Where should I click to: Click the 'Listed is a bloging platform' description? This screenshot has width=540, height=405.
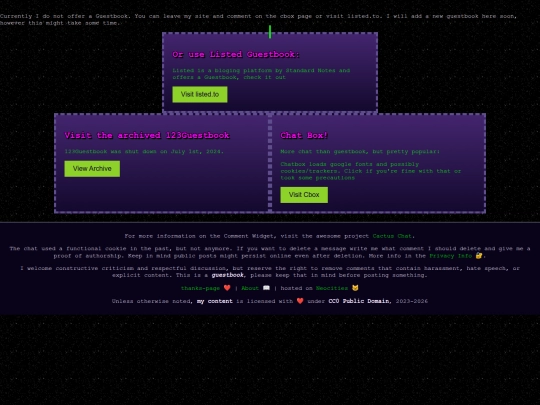261,74
